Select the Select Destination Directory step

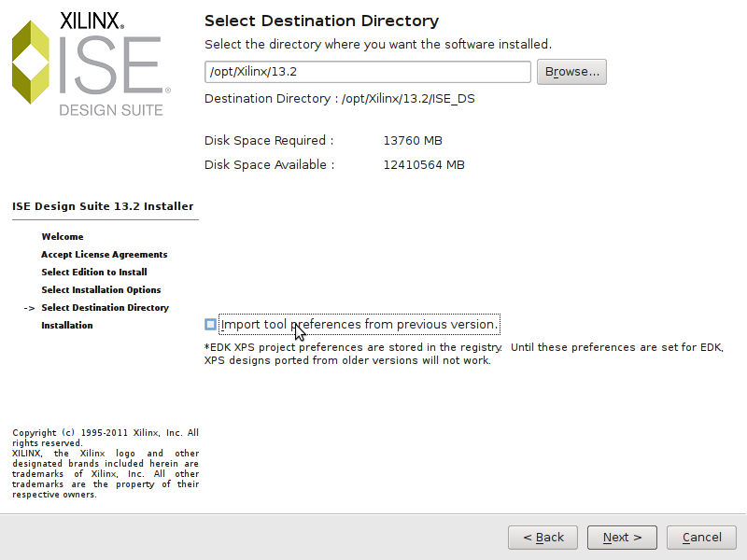point(106,308)
